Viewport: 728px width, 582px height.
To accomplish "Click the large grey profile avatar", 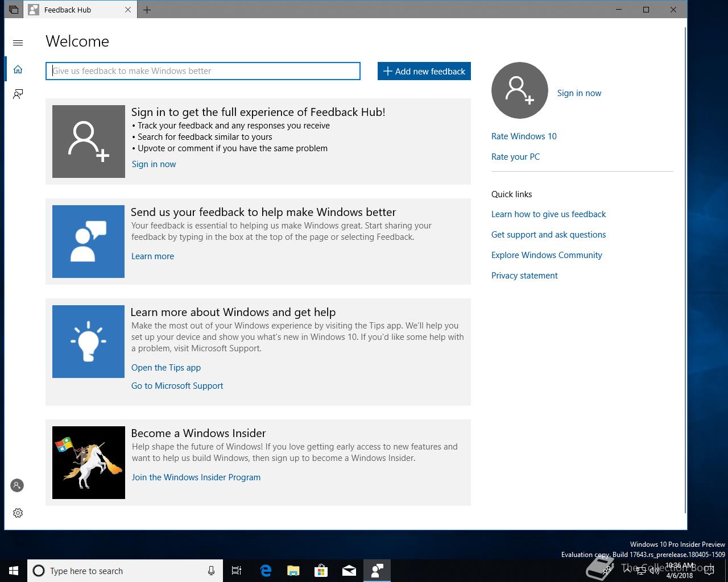I will (x=520, y=90).
